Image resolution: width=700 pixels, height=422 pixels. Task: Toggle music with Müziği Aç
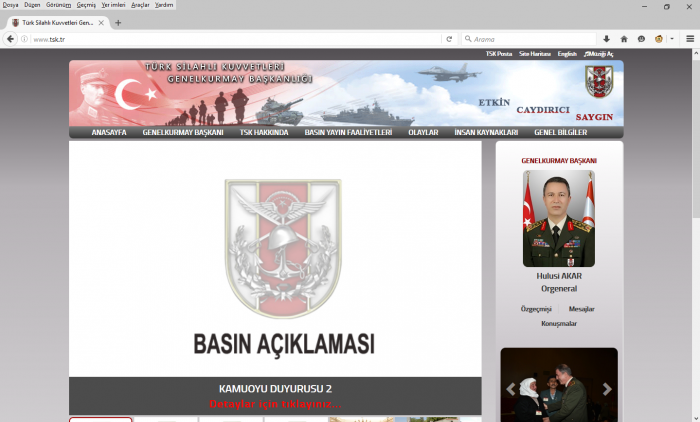click(599, 54)
